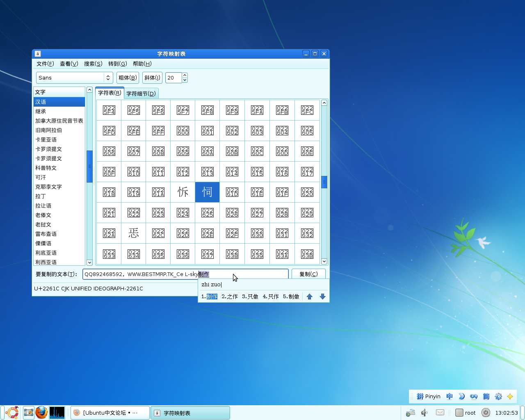The height and width of the screenshot is (420, 525).
Task: Click the font size field showing 20
Action: tap(173, 78)
